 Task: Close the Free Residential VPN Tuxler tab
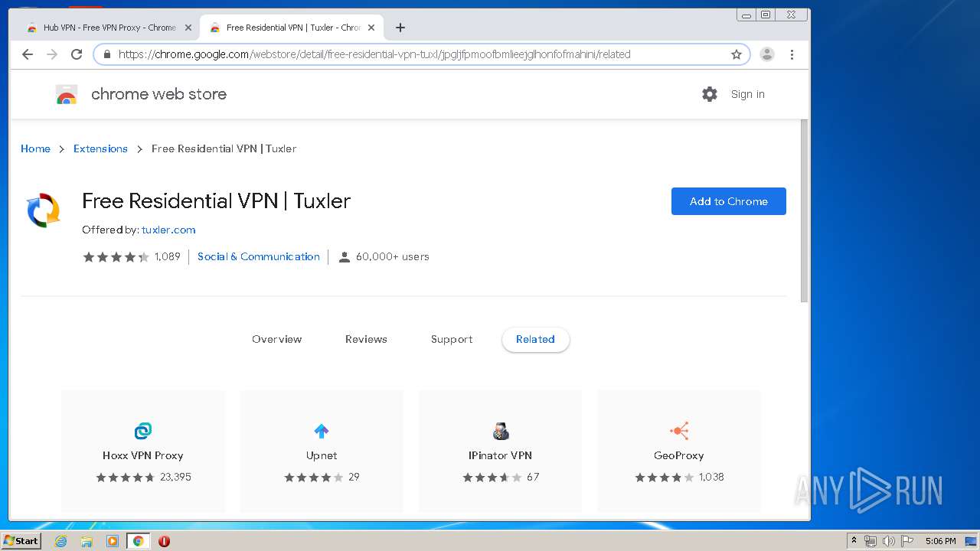pyautogui.click(x=371, y=28)
